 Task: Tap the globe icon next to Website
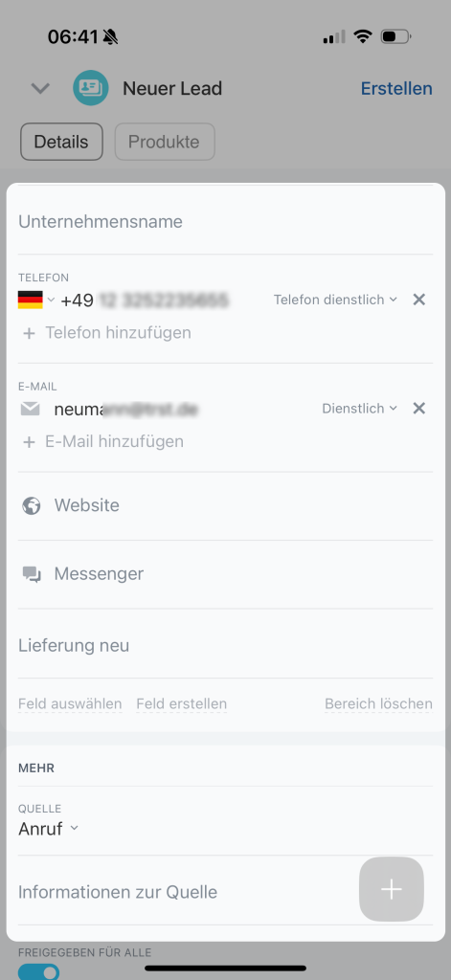(32, 505)
